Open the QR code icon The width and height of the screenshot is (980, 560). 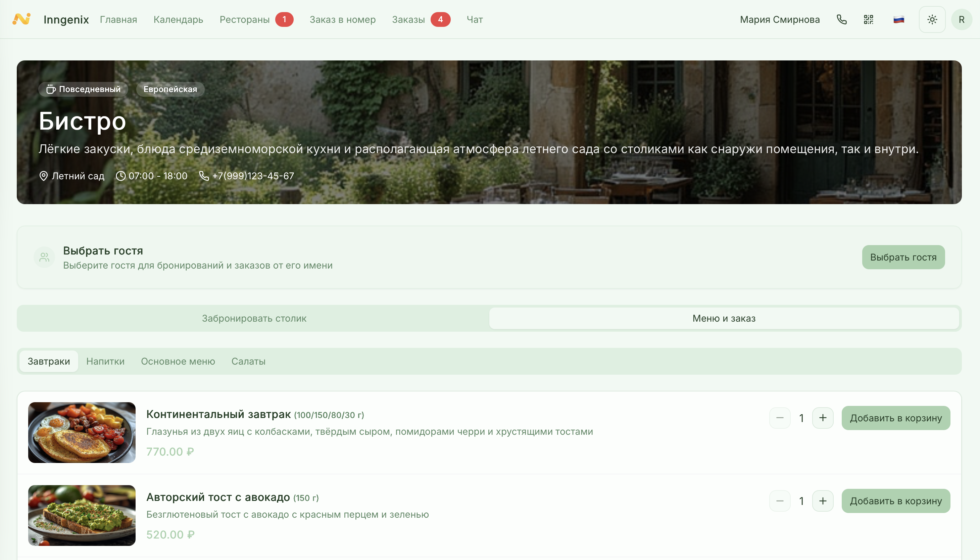point(869,19)
